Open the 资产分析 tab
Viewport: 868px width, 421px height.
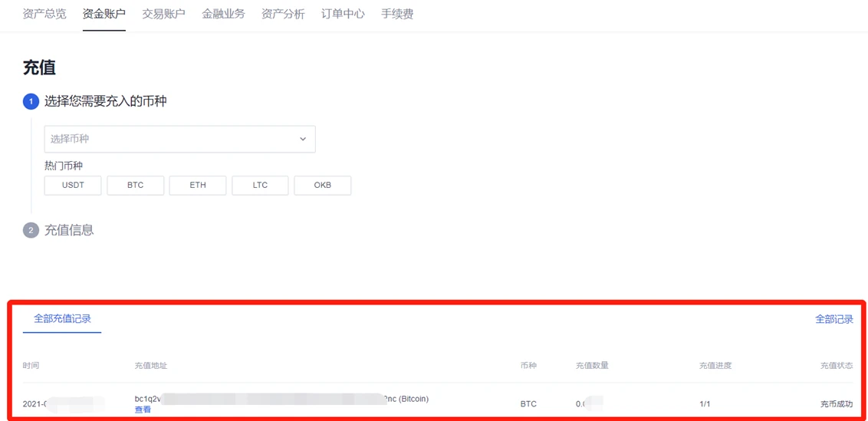click(283, 14)
